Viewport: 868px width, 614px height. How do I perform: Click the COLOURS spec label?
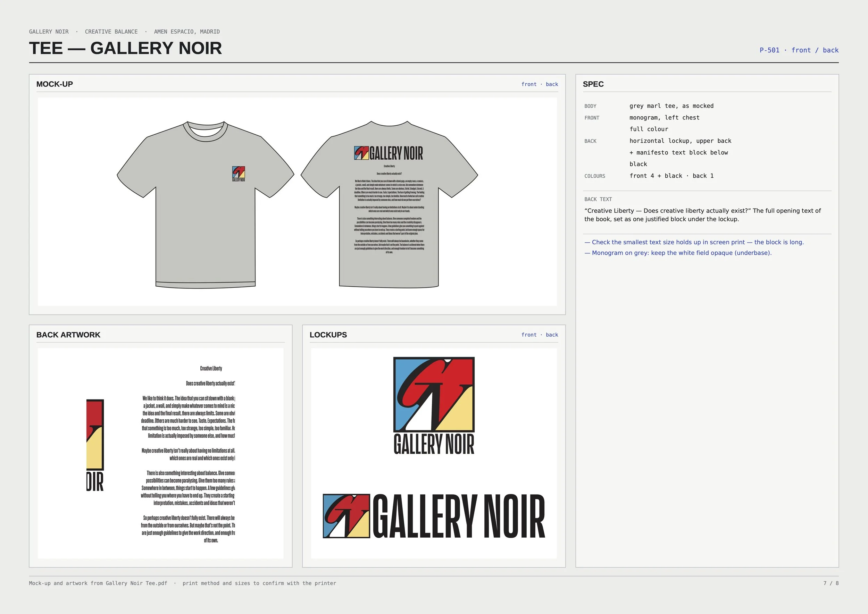594,176
